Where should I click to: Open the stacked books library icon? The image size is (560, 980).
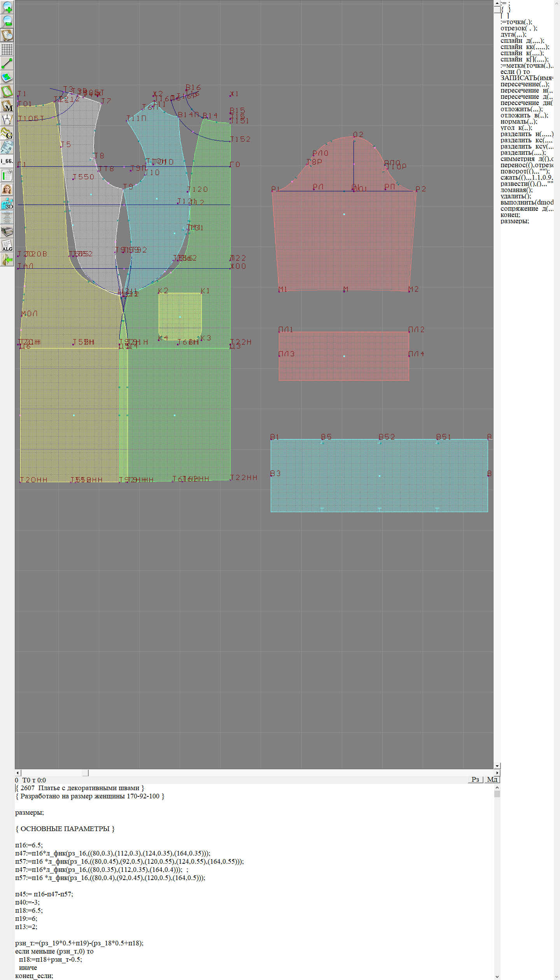[x=7, y=231]
